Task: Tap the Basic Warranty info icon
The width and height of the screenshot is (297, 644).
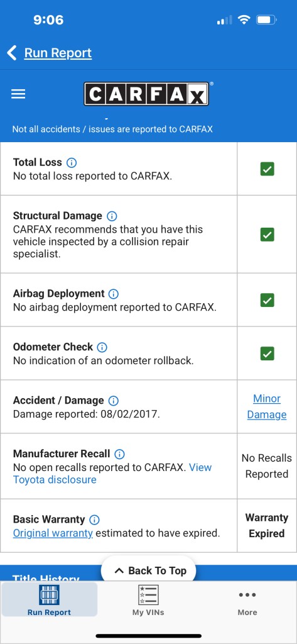Action: pos(94,519)
